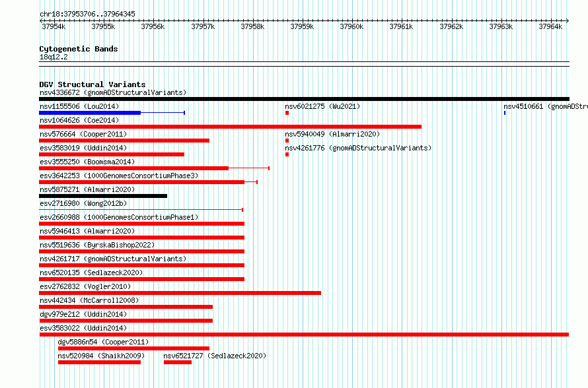This screenshot has height=388, width=588.
Task: Click the 37961k ruler tick label
Action: coord(401,26)
